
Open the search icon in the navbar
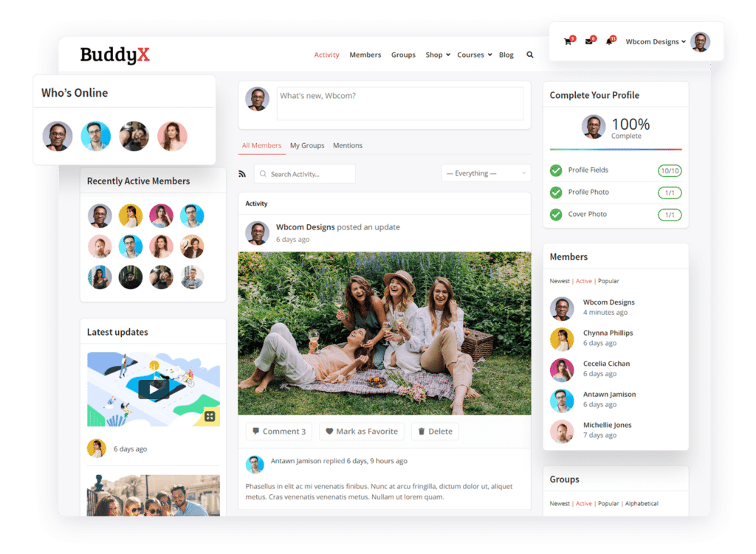[529, 55]
